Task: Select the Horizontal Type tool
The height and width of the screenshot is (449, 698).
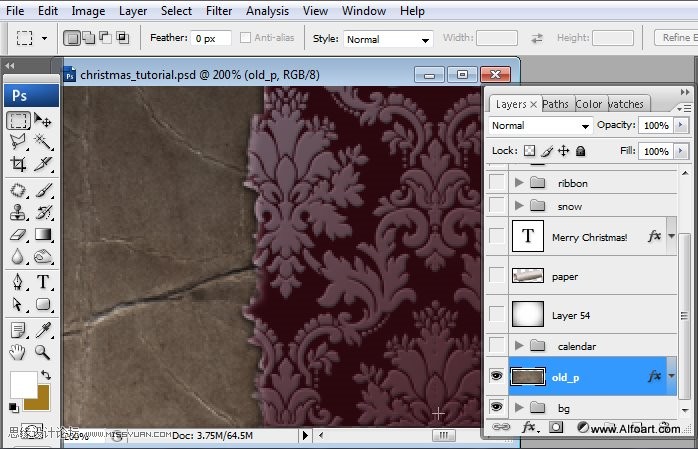Action: [43, 281]
